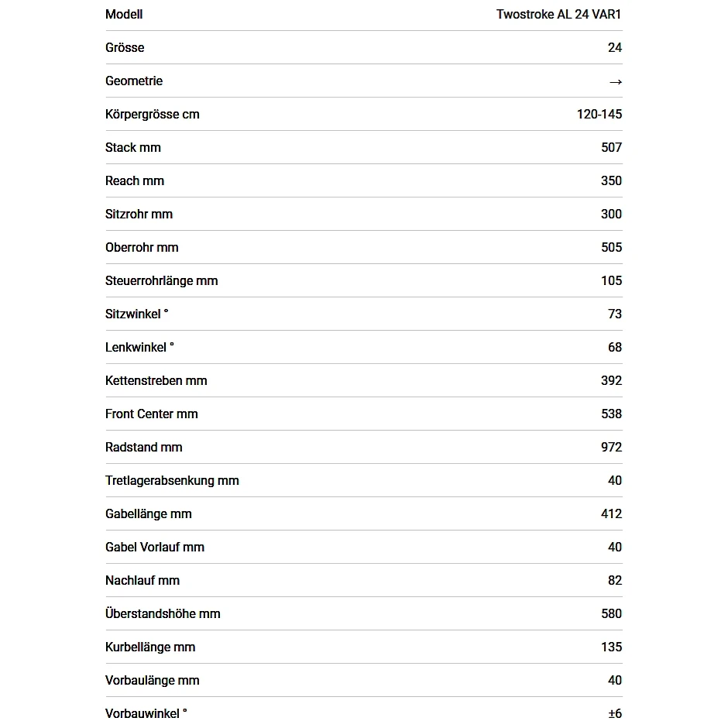
Task: Select the Reach value 350
Action: pyautogui.click(x=611, y=180)
